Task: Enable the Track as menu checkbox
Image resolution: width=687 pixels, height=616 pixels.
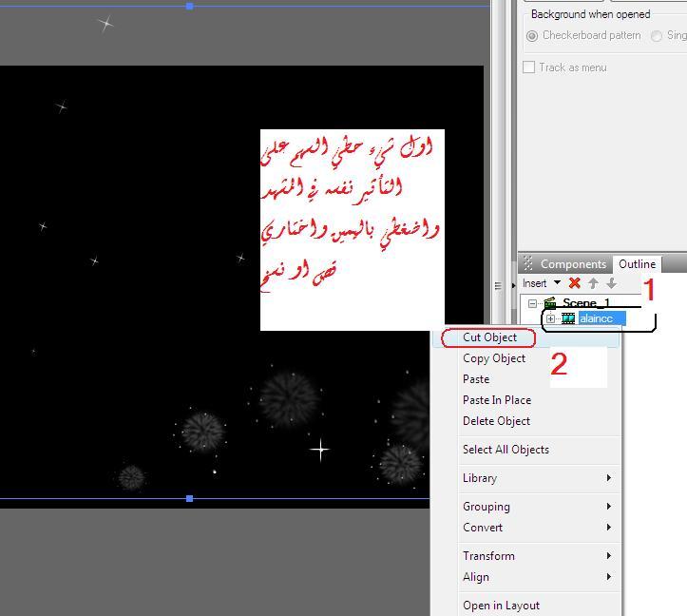Action: click(x=529, y=67)
